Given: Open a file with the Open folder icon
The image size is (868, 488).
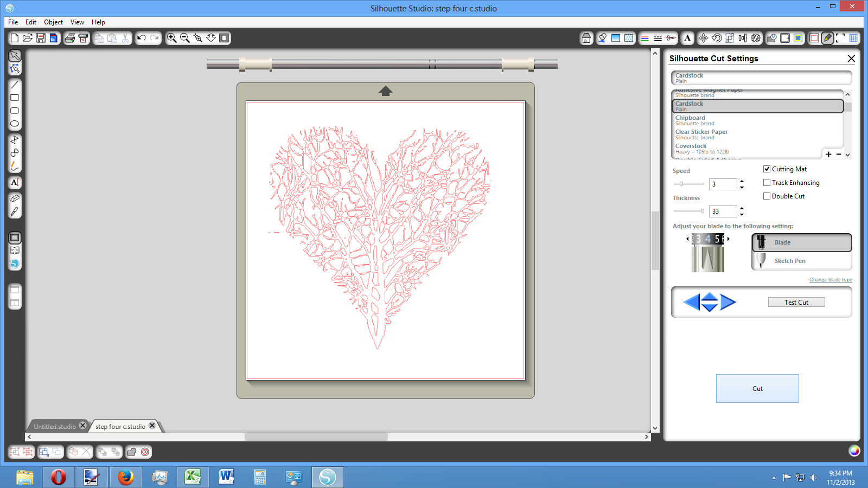Looking at the screenshot, I should click(28, 38).
